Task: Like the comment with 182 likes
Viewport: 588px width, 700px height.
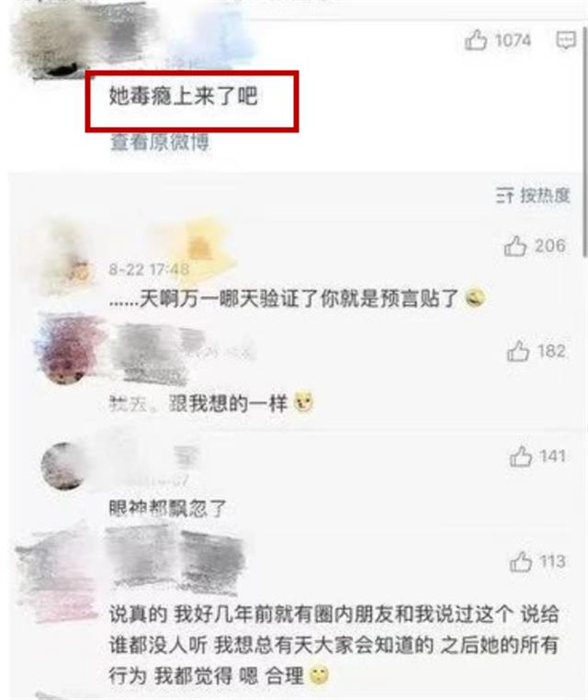Action: (518, 351)
